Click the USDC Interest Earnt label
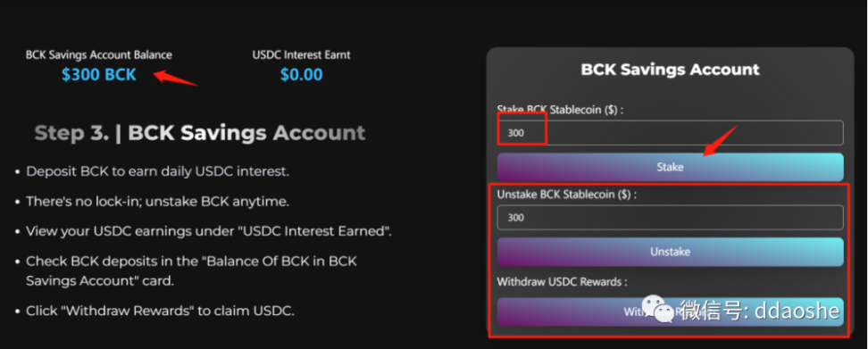The image size is (868, 349). coord(301,55)
